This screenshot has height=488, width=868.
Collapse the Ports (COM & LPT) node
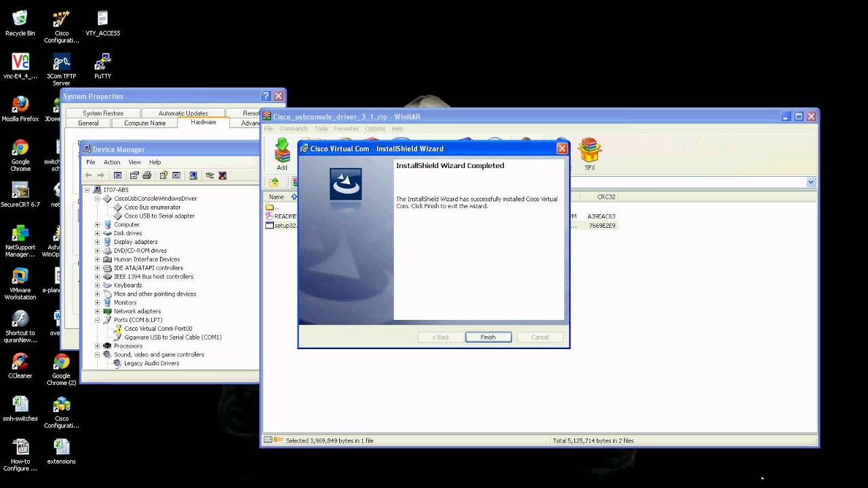coord(98,320)
